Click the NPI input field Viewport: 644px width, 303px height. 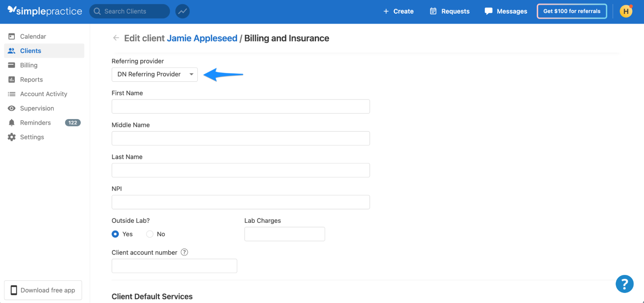[x=241, y=202]
